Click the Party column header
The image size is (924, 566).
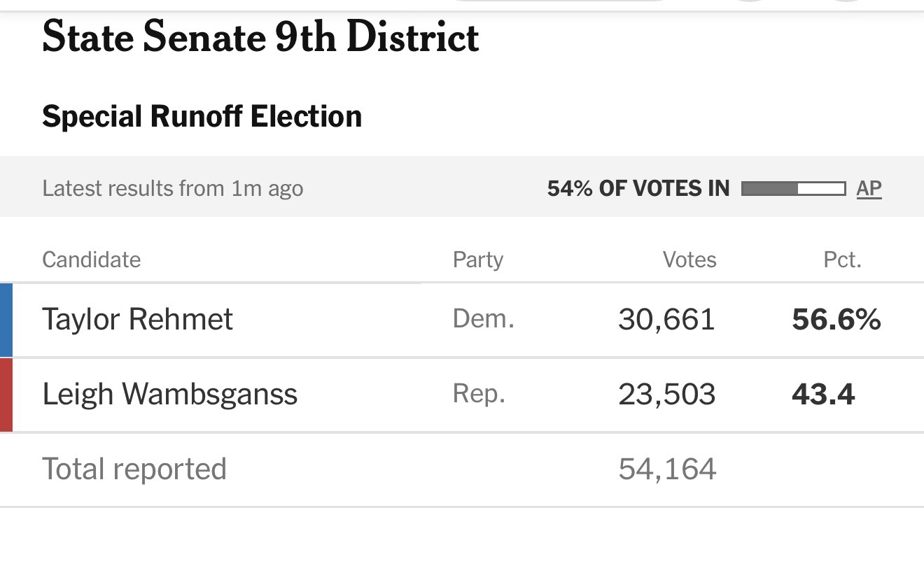coord(478,260)
